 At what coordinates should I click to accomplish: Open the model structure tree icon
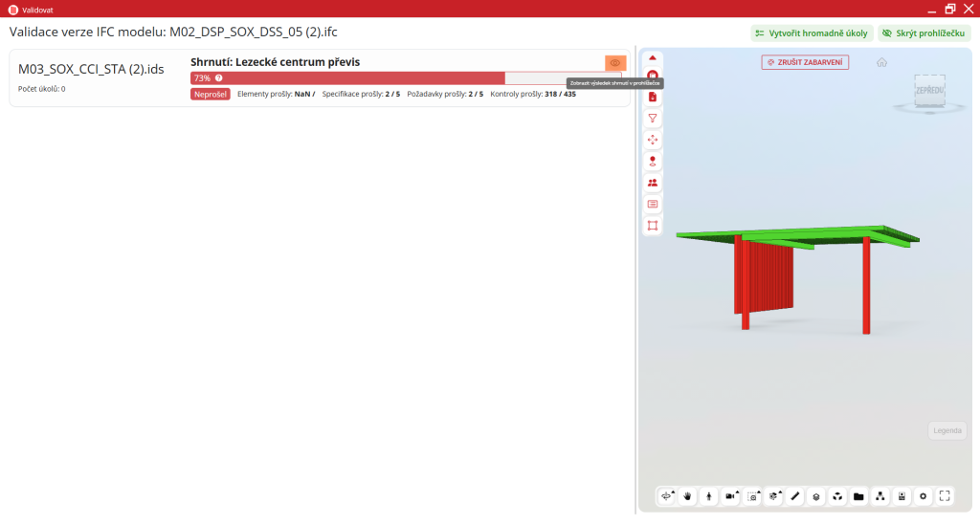880,496
